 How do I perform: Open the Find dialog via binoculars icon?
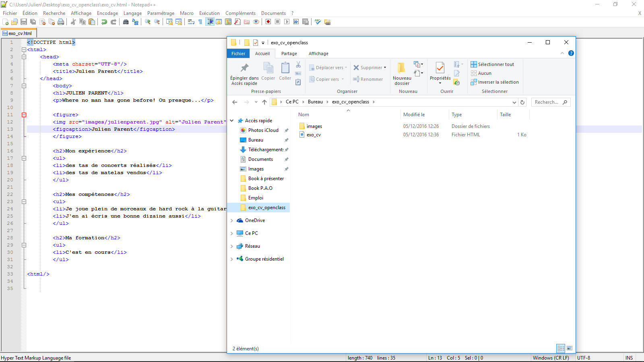point(126,22)
